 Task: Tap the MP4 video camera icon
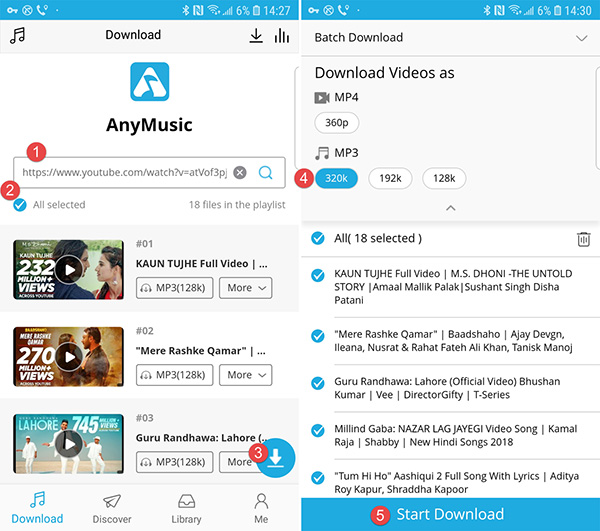pyautogui.click(x=322, y=98)
